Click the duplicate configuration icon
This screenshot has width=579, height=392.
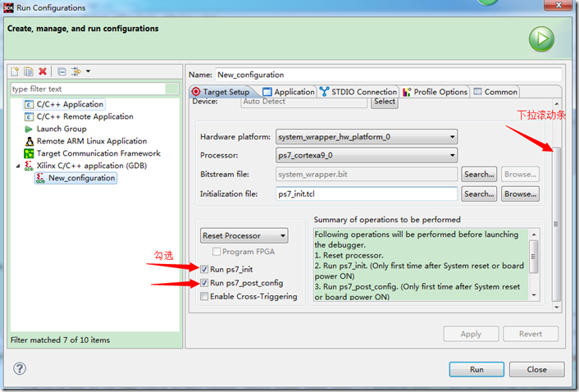click(x=29, y=72)
